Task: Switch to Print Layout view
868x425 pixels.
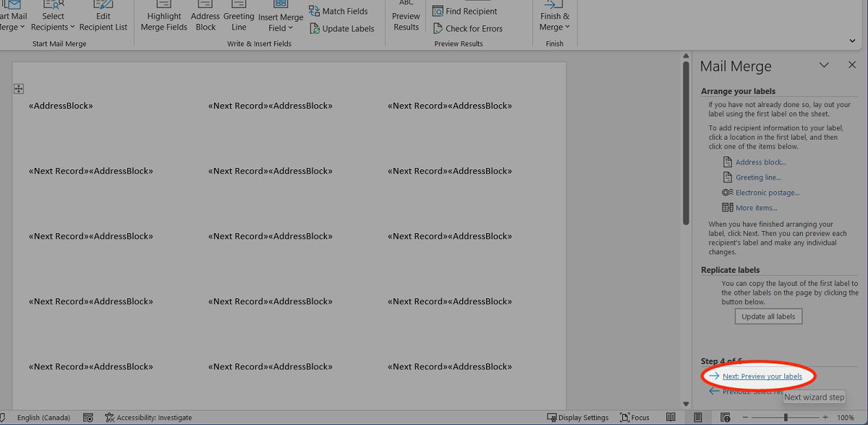Action: (697, 418)
